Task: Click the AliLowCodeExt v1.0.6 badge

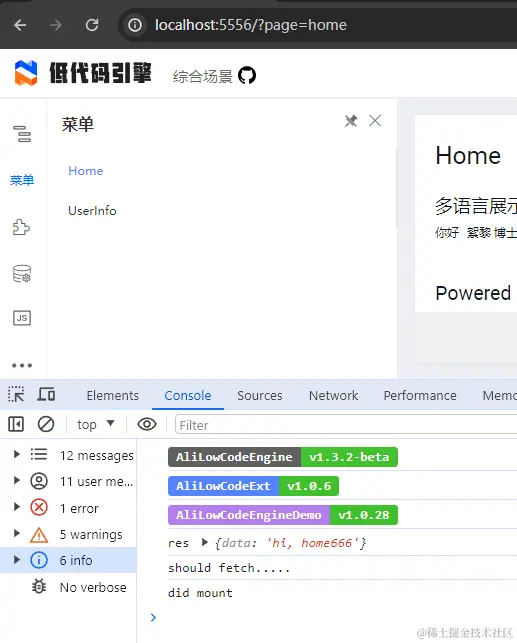Action: [x=253, y=486]
